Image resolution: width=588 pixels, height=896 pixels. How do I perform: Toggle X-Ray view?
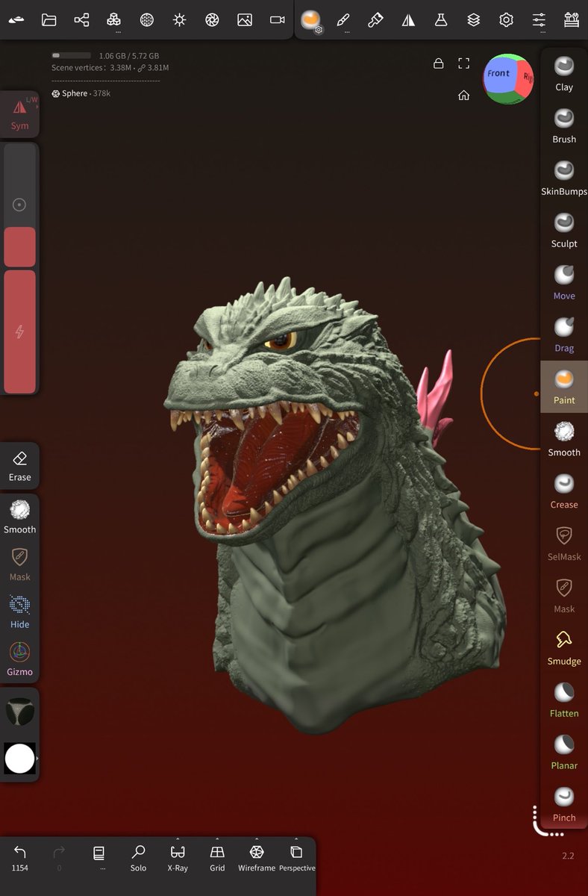point(178,857)
